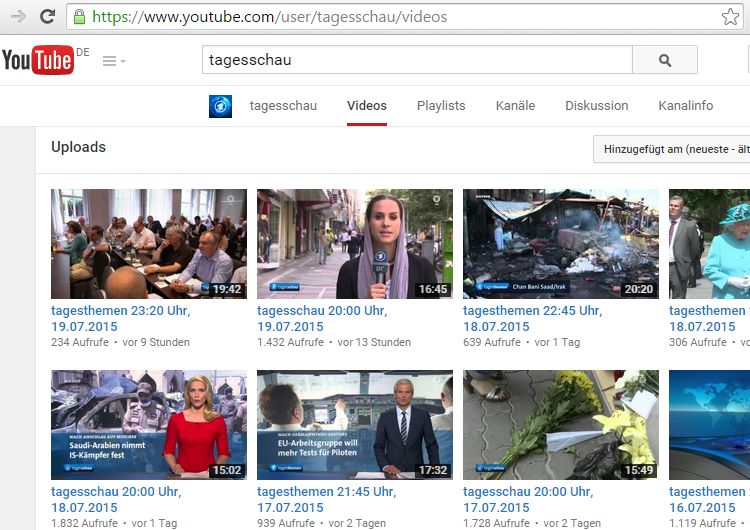Click the browser forward arrow

(x=18, y=17)
